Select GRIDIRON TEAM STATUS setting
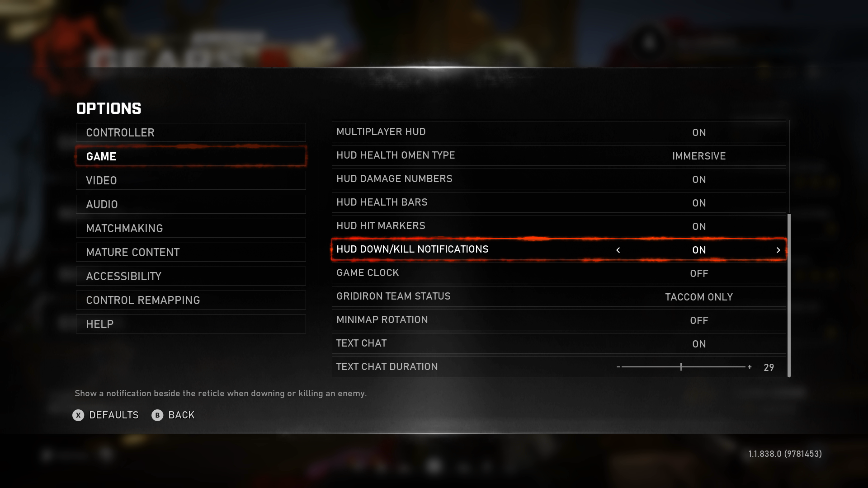 [x=559, y=297]
